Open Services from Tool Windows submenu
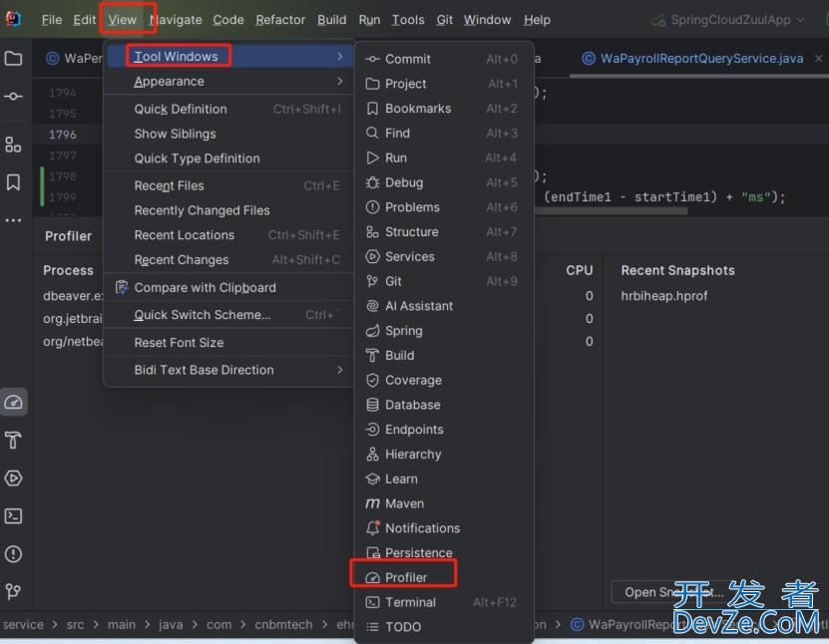The image size is (829, 644). [444, 256]
